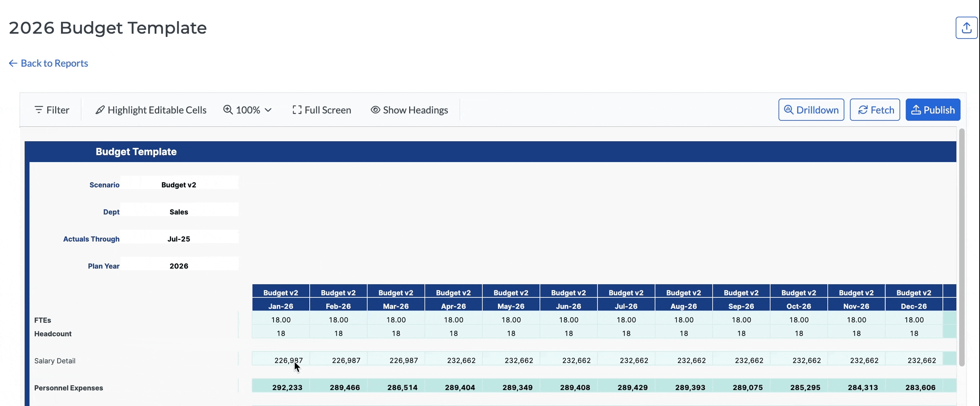Viewport: 980px width, 406px height.
Task: Select the Filter funnel icon
Action: pyautogui.click(x=39, y=110)
